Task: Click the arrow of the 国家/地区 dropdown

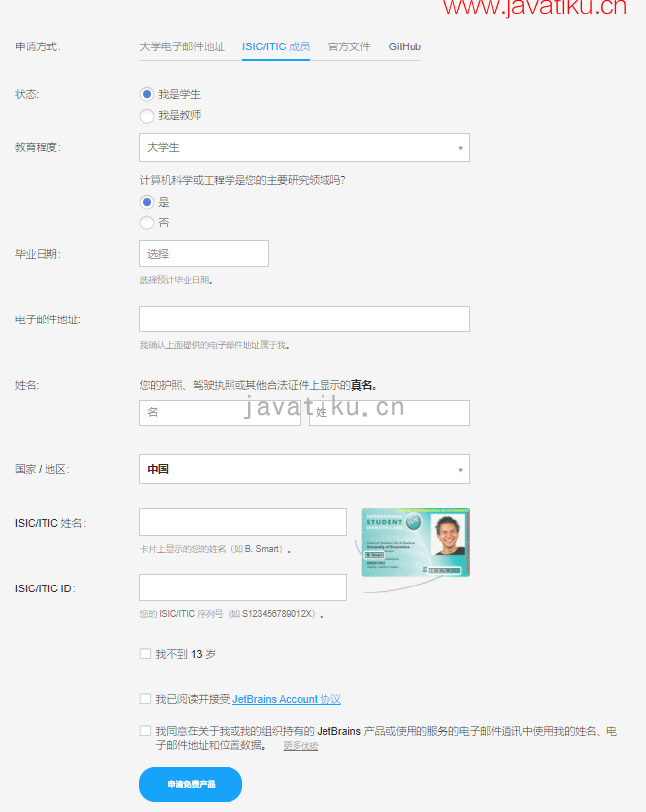Action: click(460, 470)
